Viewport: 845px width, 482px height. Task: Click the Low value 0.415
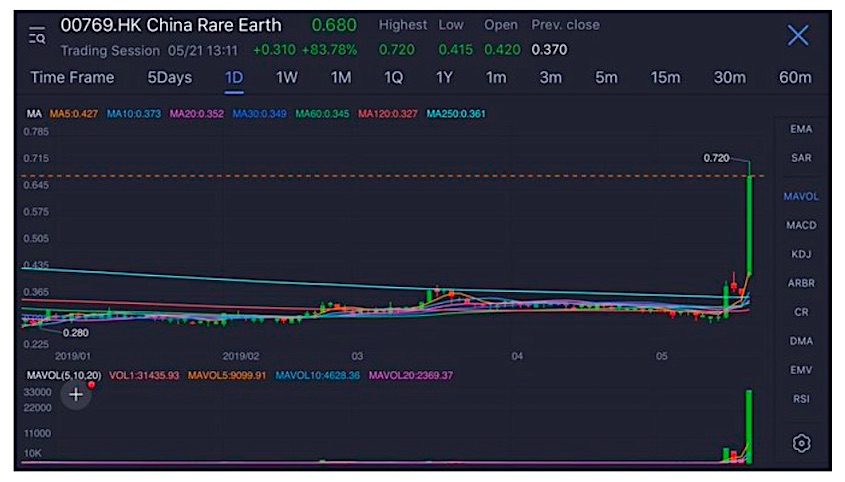coord(455,50)
